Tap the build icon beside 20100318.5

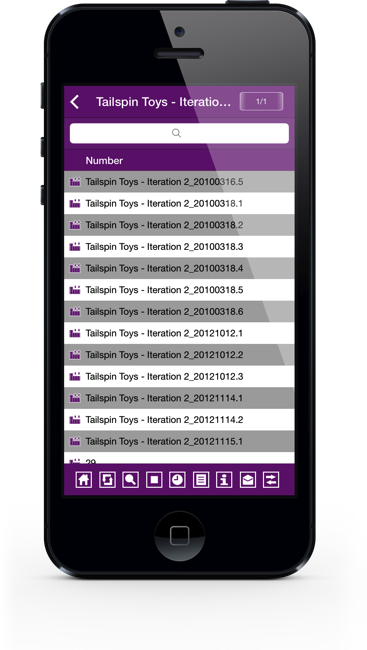click(x=75, y=290)
